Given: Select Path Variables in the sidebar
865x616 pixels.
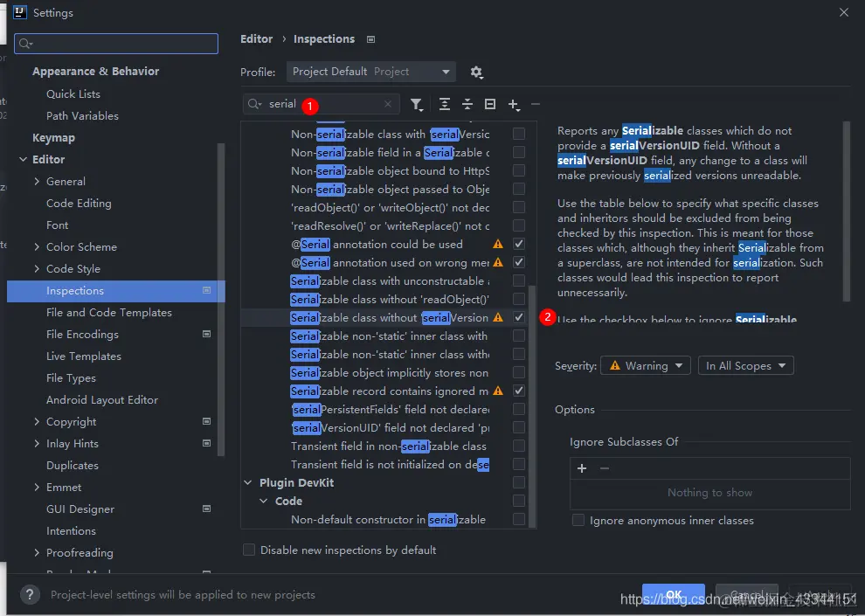Looking at the screenshot, I should point(82,116).
